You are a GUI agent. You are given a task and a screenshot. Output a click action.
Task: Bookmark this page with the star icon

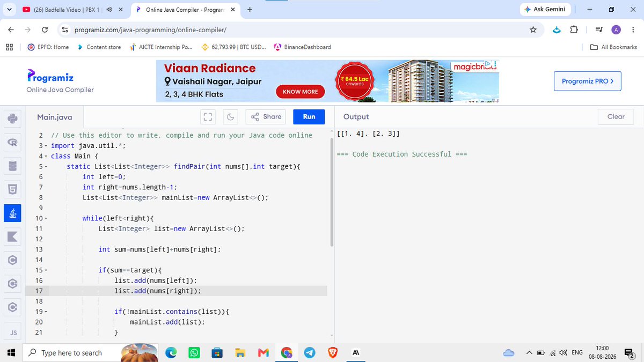pos(533,30)
